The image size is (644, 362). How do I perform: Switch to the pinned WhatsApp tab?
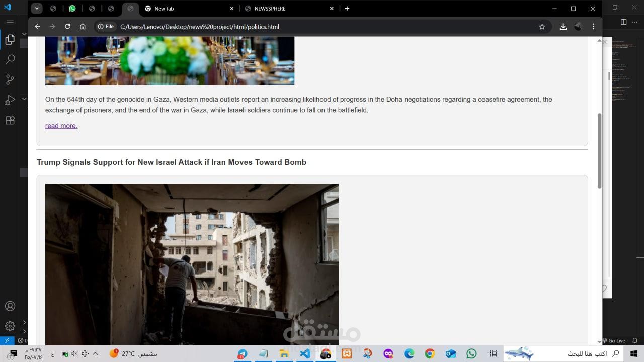(72, 9)
